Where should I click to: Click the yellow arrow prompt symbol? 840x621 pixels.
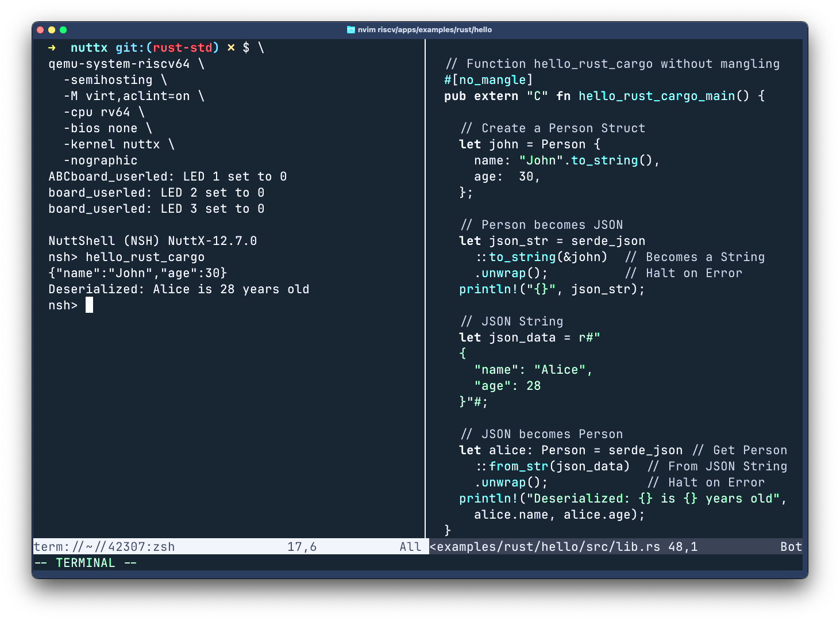52,48
